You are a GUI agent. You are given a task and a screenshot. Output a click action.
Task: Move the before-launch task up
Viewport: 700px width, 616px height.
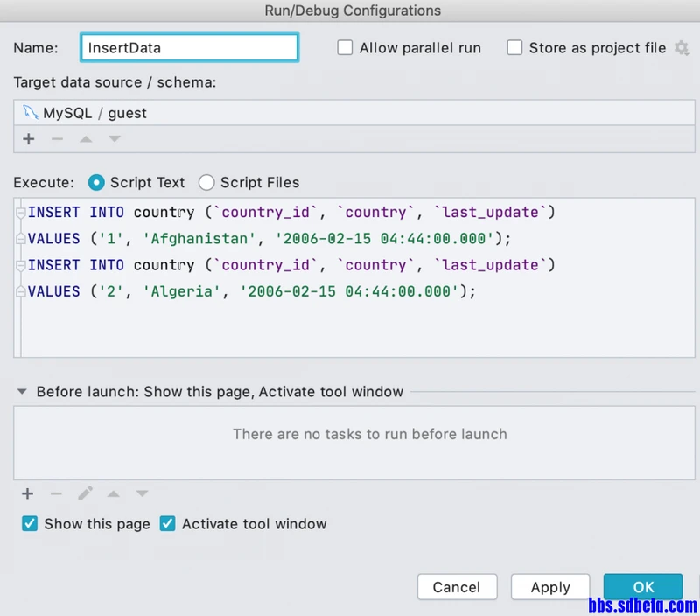(x=114, y=493)
